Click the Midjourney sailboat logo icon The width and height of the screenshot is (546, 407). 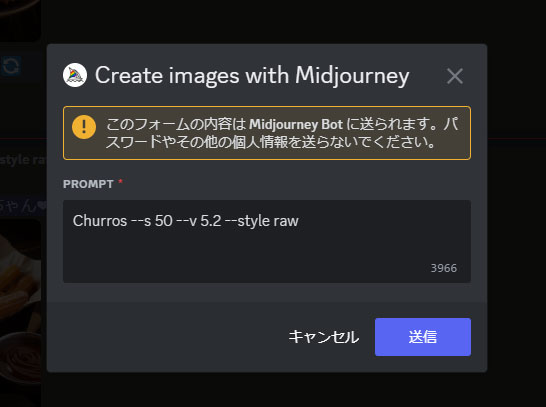pos(75,75)
